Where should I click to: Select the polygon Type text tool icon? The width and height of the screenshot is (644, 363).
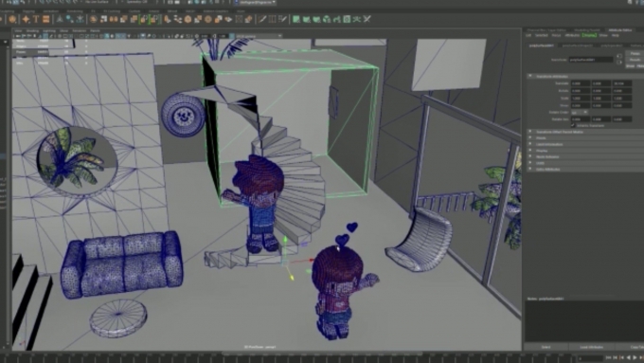pyautogui.click(x=36, y=19)
